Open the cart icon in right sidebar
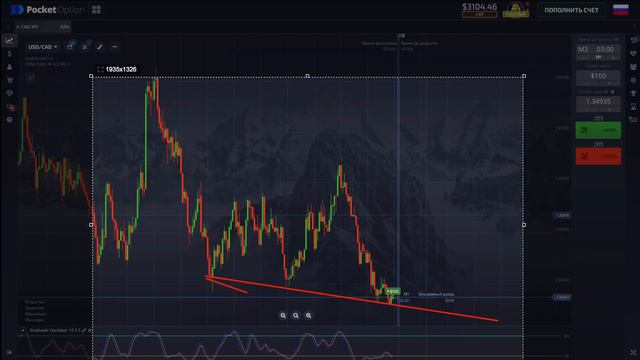The width and height of the screenshot is (640, 360). pyautogui.click(x=633, y=67)
